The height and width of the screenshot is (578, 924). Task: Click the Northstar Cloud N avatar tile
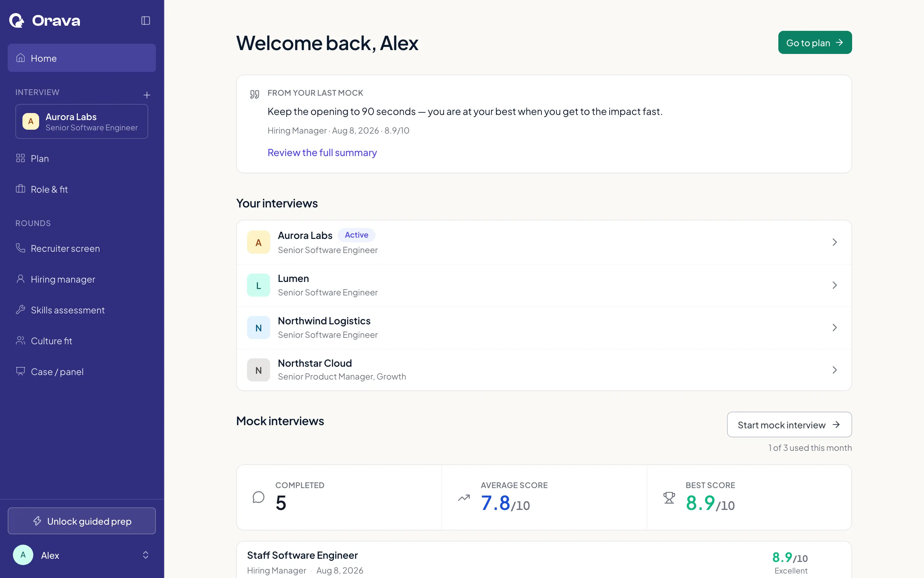pyautogui.click(x=259, y=370)
